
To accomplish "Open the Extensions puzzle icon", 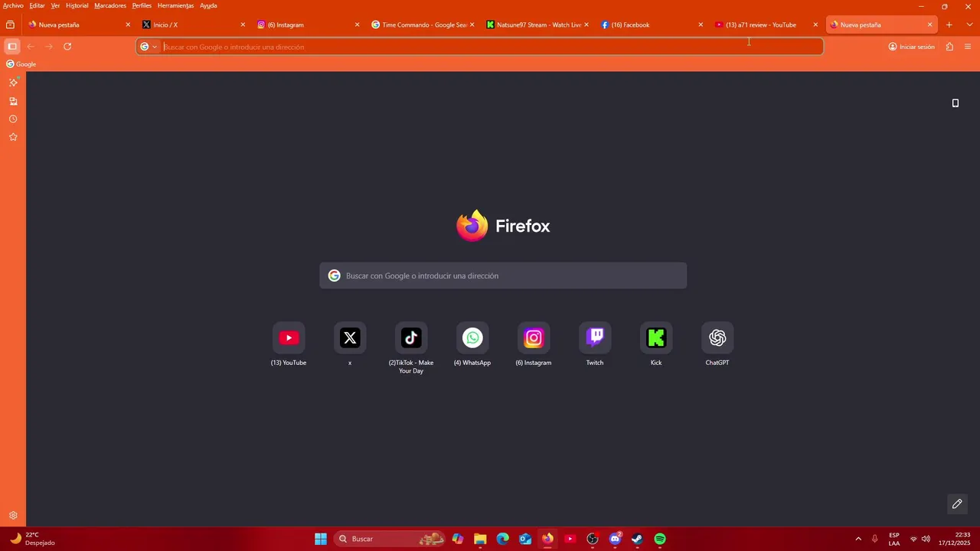I will (949, 47).
